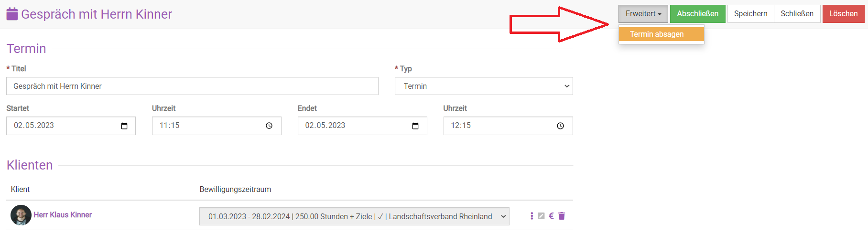Screen dimensions: 868x234
Task: Open the end date calendar picker icon
Action: 415,126
